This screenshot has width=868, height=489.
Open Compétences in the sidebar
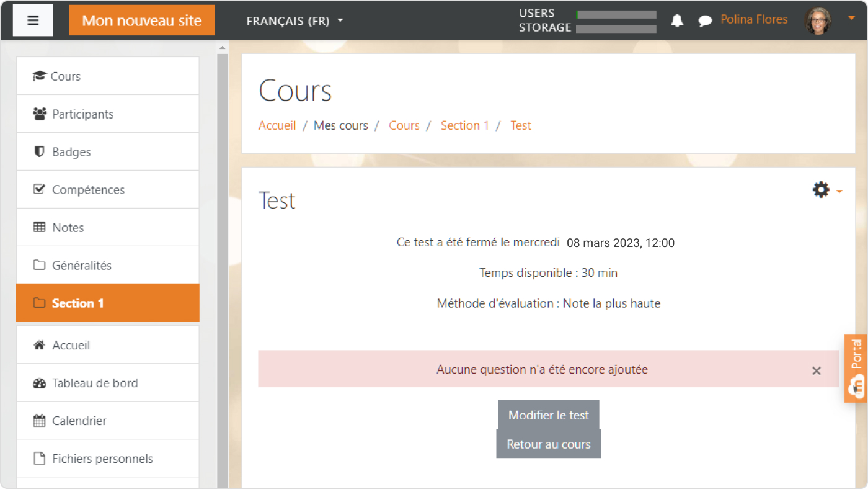click(x=107, y=189)
